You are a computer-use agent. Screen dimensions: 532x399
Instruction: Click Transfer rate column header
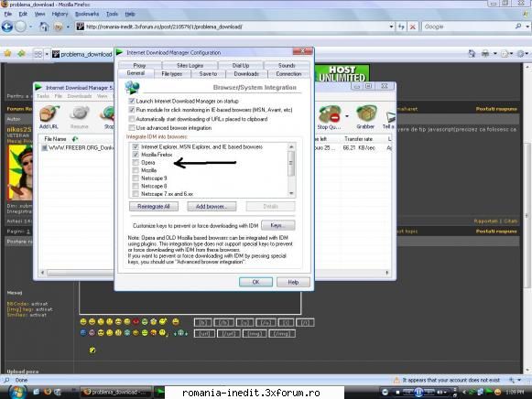pos(358,139)
